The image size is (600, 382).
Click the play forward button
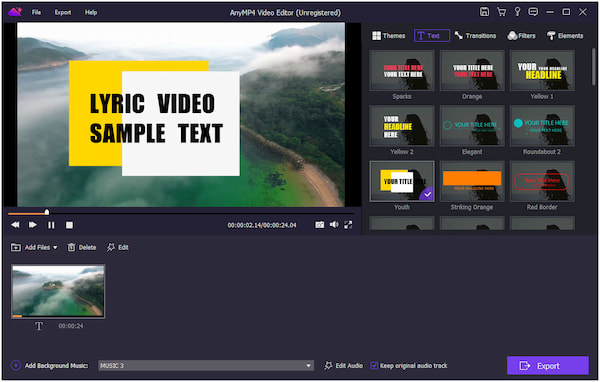point(33,225)
